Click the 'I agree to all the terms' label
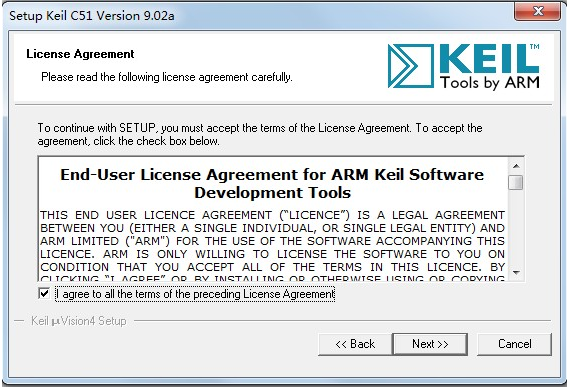567x387 pixels. [195, 294]
